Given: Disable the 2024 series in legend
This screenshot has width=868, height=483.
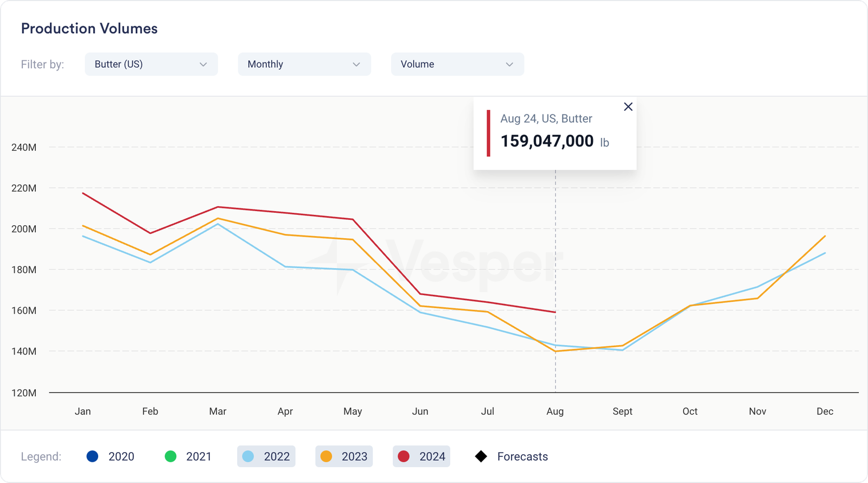Looking at the screenshot, I should [422, 456].
